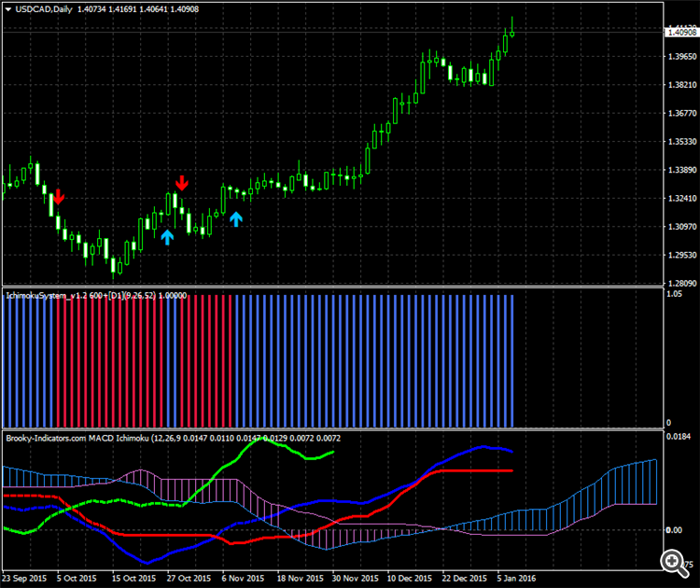Click the 22 Dec 2015 date label
This screenshot has height=588, width=700.
pyautogui.click(x=464, y=578)
